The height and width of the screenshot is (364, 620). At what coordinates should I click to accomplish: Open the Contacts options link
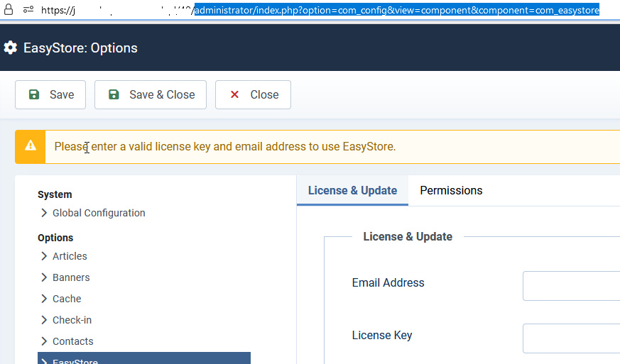pos(72,341)
